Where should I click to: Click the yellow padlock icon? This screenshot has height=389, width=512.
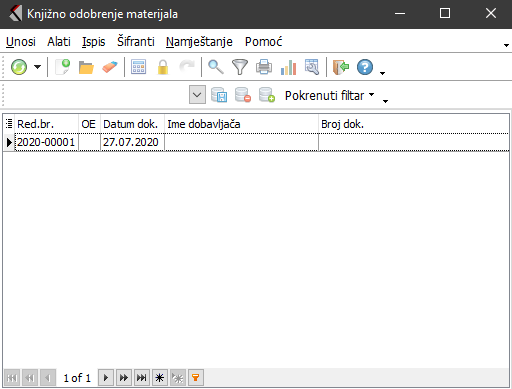[x=163, y=67]
